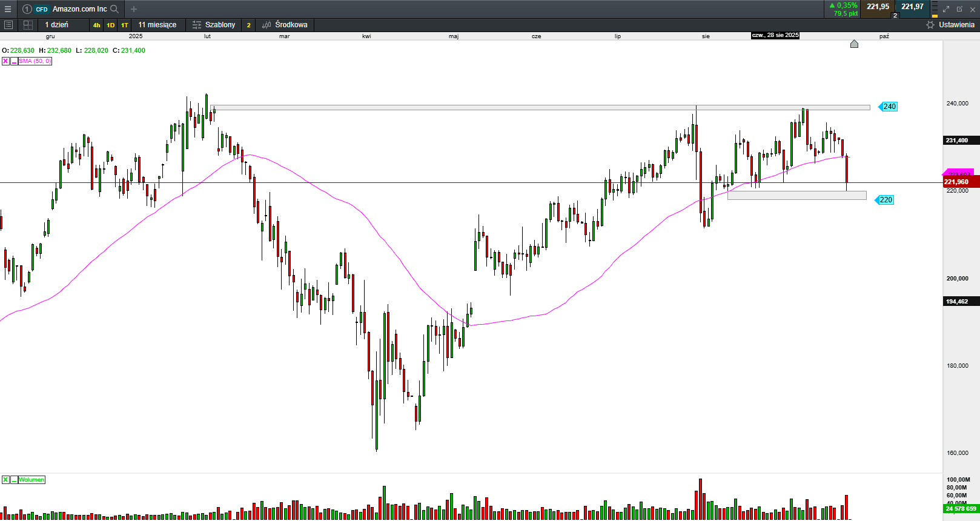Pop out chart into separate window

tap(959, 9)
